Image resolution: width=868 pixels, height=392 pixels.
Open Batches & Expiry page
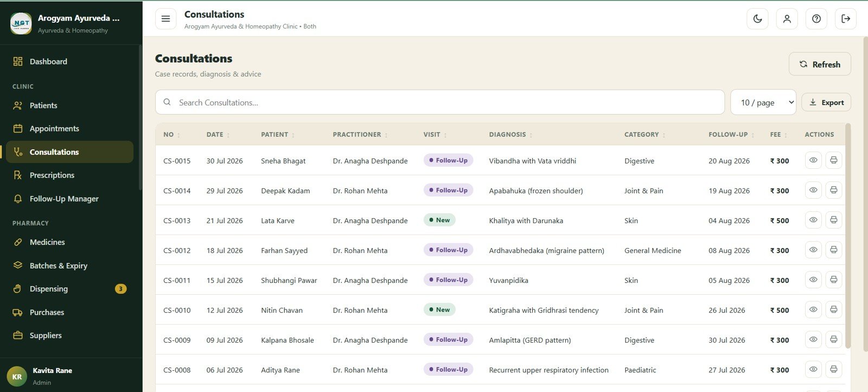click(69, 265)
